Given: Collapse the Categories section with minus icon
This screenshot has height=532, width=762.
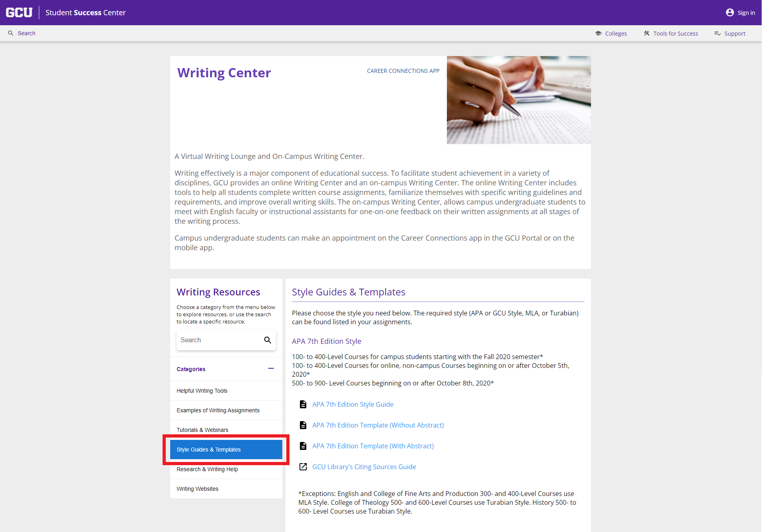Looking at the screenshot, I should pyautogui.click(x=271, y=369).
